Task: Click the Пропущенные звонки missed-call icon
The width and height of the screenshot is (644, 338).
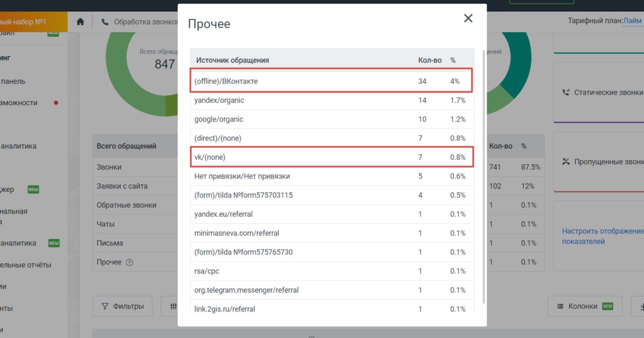Action: point(566,162)
